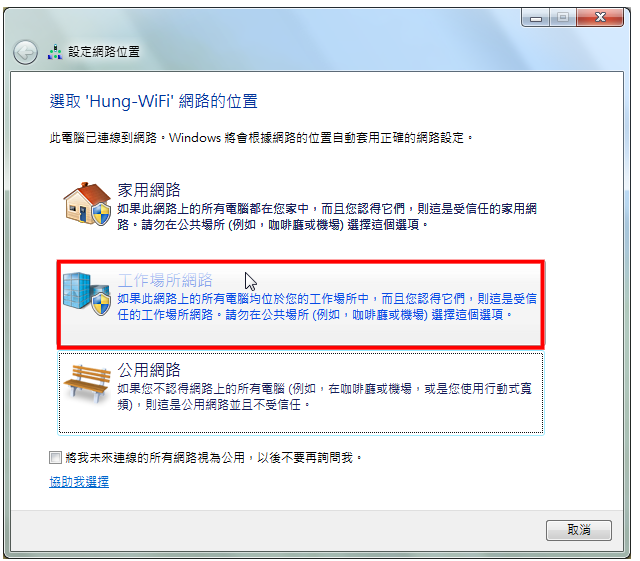Viewport: 640px width, 561px height.
Task: Click the 公用網路 description text
Action: (x=324, y=396)
